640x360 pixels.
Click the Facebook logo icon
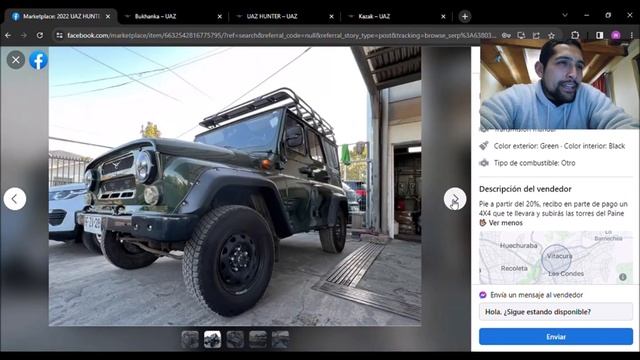pyautogui.click(x=38, y=60)
